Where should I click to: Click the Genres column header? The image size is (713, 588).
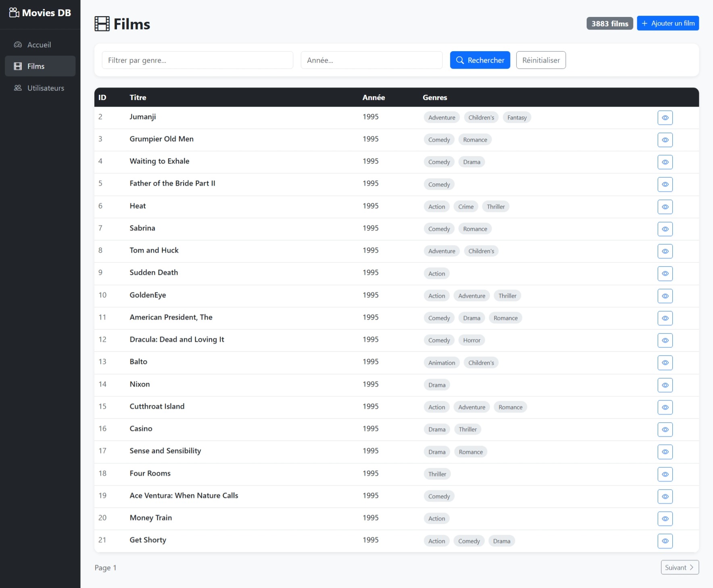[435, 98]
